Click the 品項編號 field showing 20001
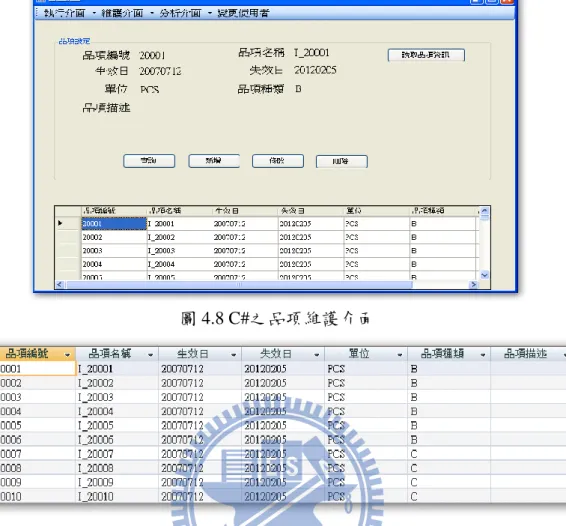Screen dimensions: 566x526 coord(152,55)
